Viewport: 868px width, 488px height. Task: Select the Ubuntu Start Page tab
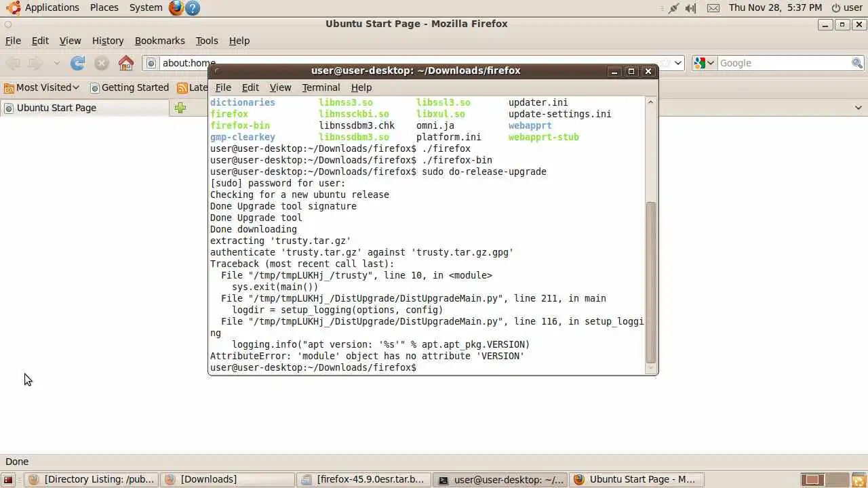85,108
